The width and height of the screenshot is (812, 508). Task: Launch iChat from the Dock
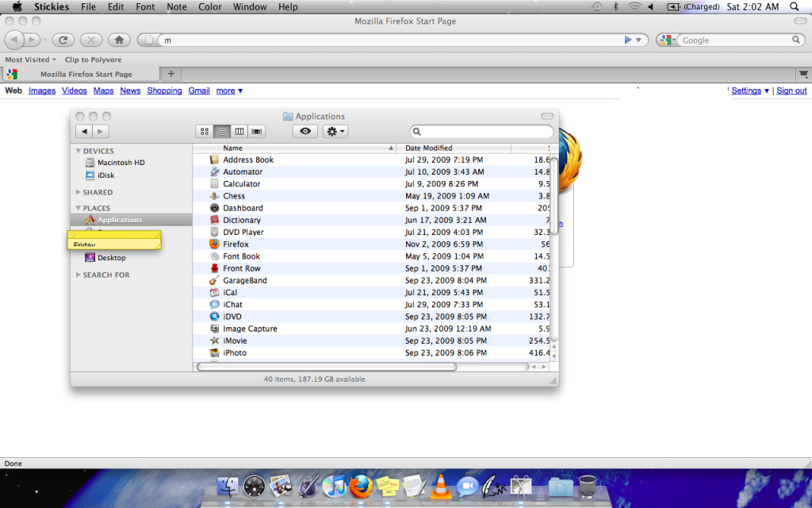(x=468, y=487)
